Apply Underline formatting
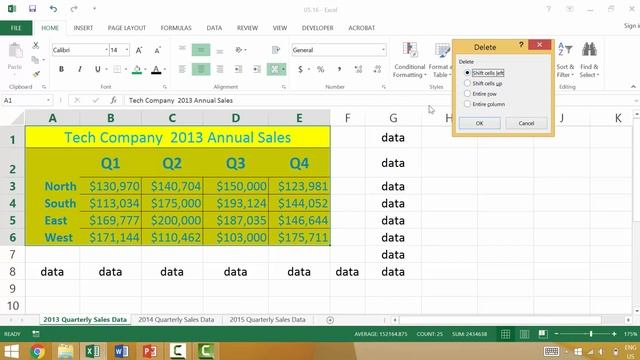 tap(98, 69)
